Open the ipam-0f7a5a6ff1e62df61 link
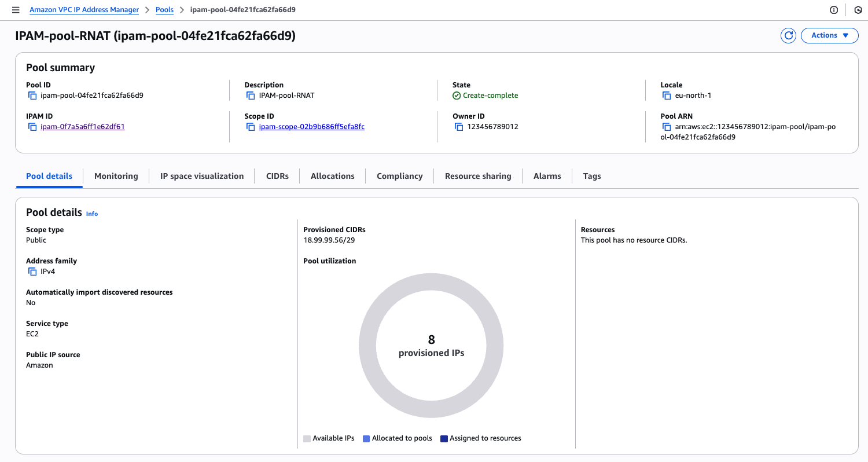 (83, 127)
